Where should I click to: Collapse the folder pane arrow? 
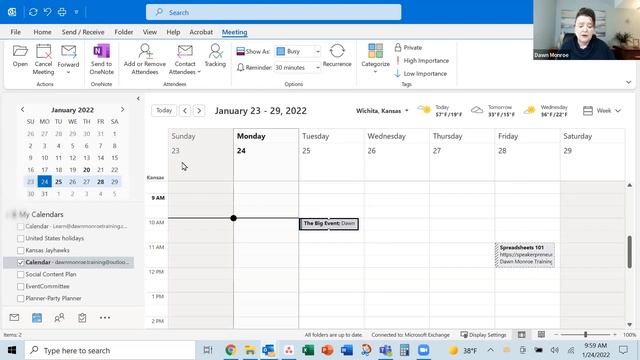coord(138,98)
